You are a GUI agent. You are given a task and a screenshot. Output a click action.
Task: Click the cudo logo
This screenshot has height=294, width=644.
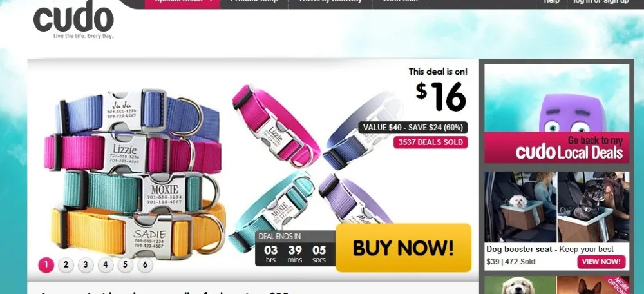(x=73, y=20)
